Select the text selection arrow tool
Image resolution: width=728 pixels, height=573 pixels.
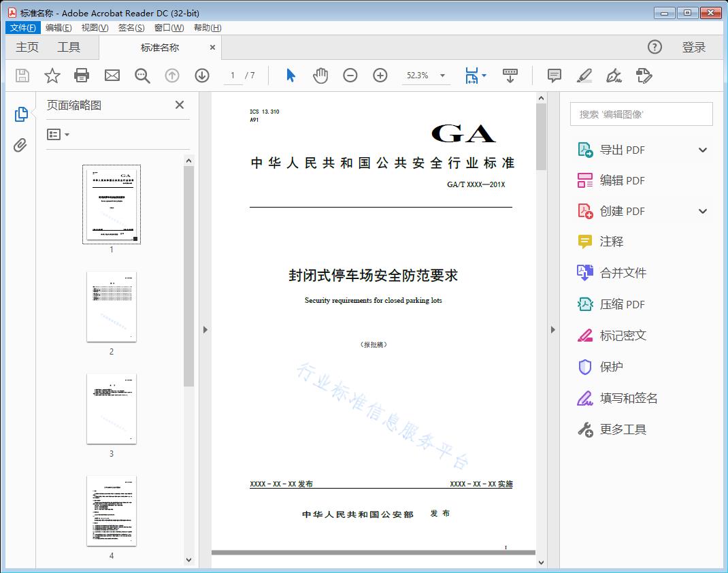click(x=289, y=76)
